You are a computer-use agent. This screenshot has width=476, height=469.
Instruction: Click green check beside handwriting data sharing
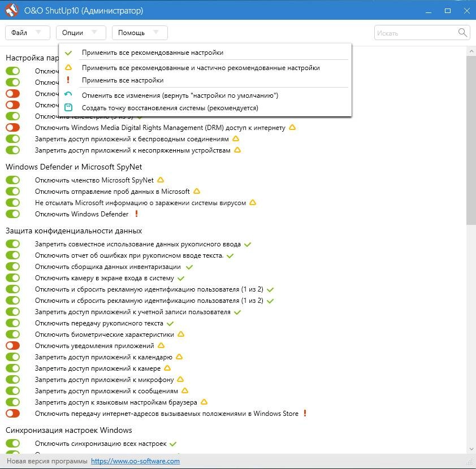(x=248, y=245)
